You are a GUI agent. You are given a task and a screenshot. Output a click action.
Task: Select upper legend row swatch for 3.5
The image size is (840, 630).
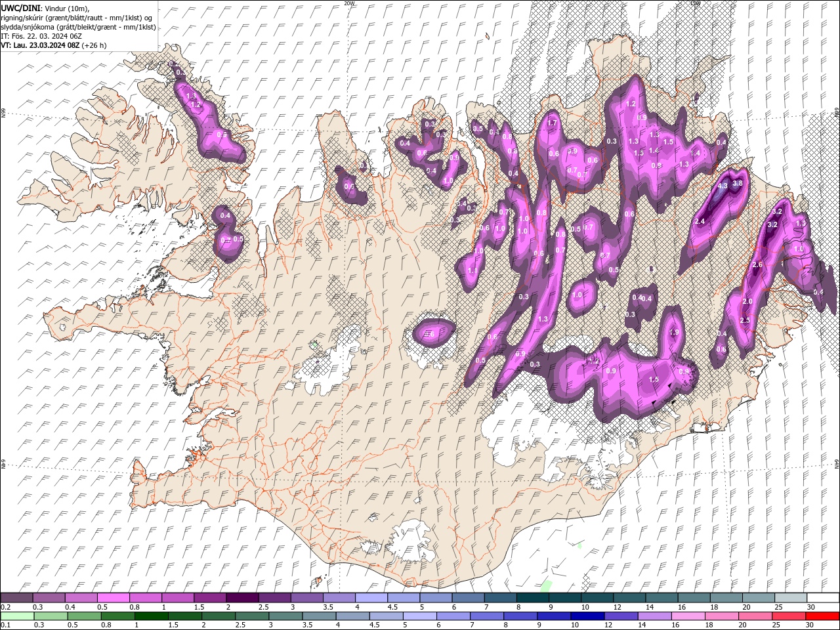tap(339, 598)
